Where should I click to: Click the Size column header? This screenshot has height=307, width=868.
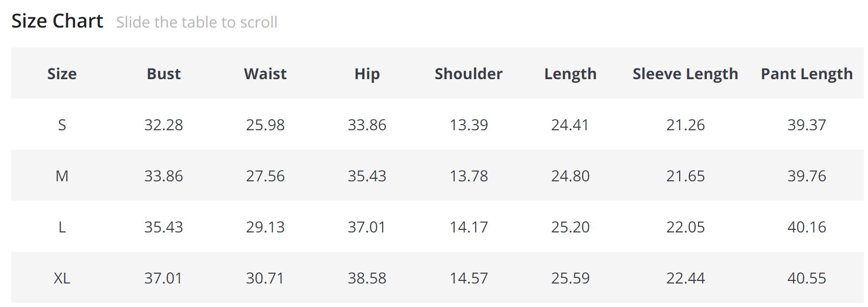[x=62, y=74]
